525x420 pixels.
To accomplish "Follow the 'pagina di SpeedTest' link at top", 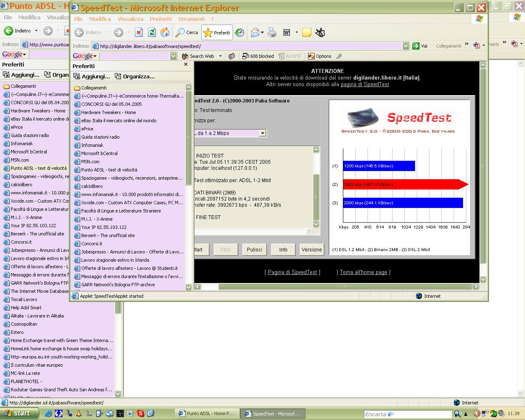I will [x=365, y=84].
